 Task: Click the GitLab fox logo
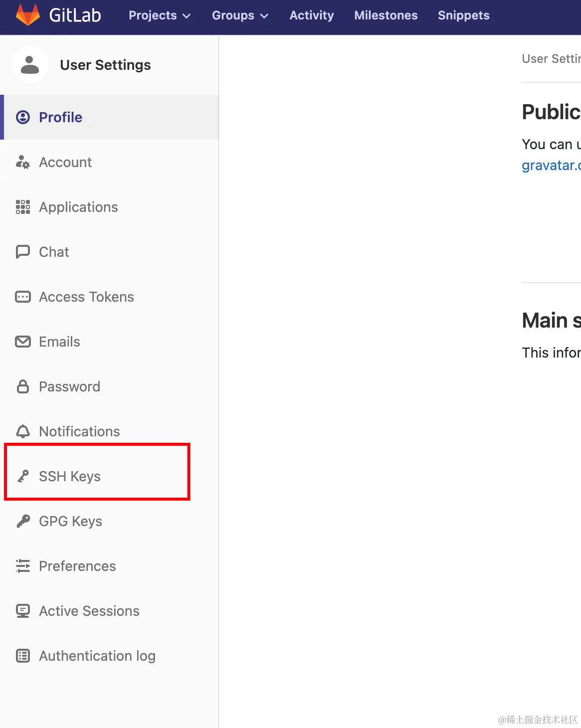(28, 15)
